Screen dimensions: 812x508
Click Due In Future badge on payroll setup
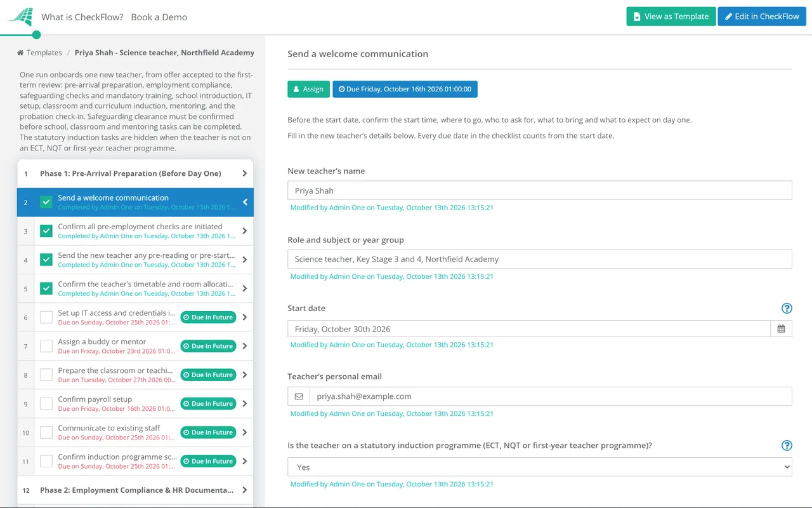point(208,404)
